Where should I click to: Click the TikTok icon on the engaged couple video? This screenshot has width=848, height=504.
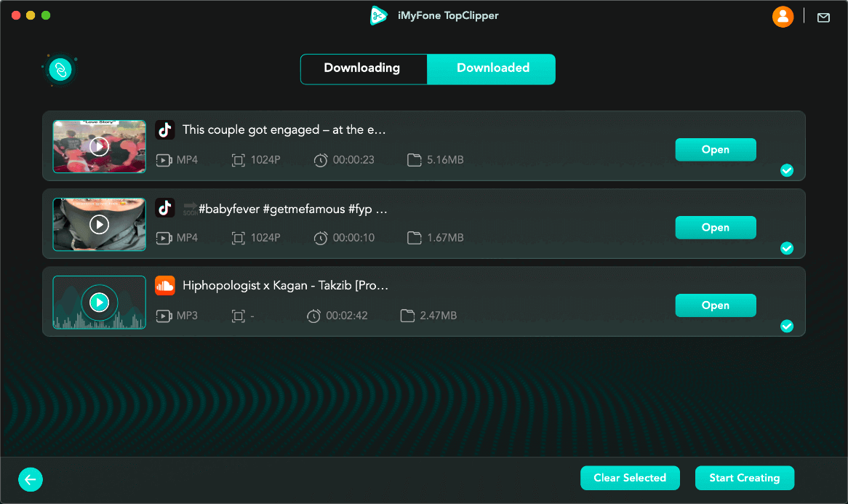pos(165,130)
